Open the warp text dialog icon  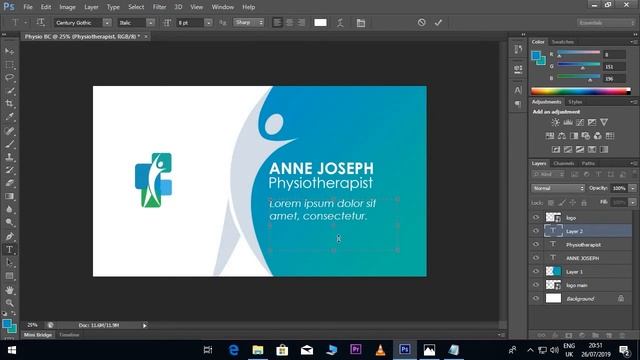click(x=340, y=23)
